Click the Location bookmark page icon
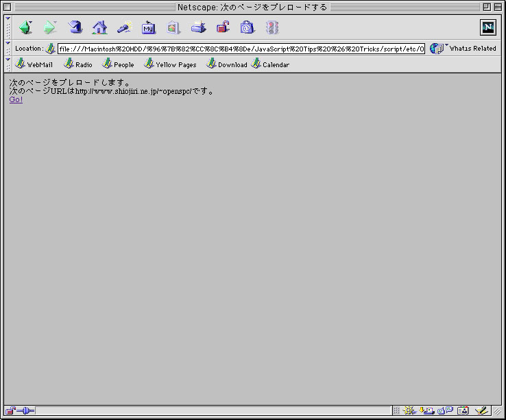Image resolution: width=506 pixels, height=420 pixels. tap(50, 49)
